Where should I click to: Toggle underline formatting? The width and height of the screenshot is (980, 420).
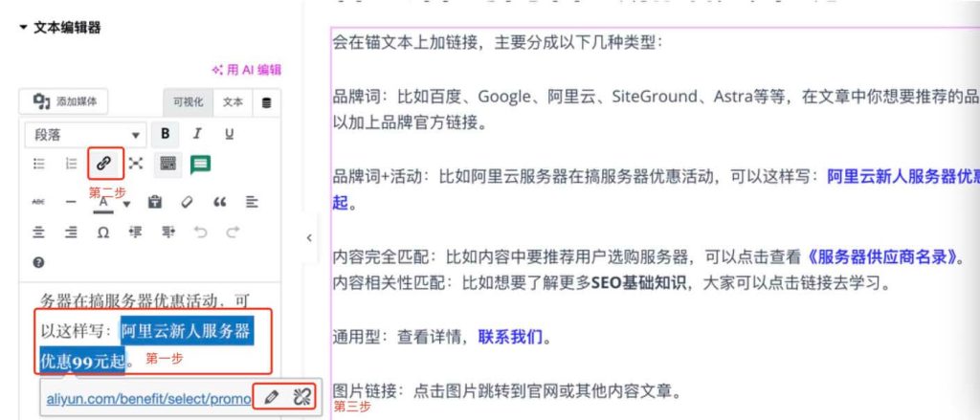tap(230, 134)
